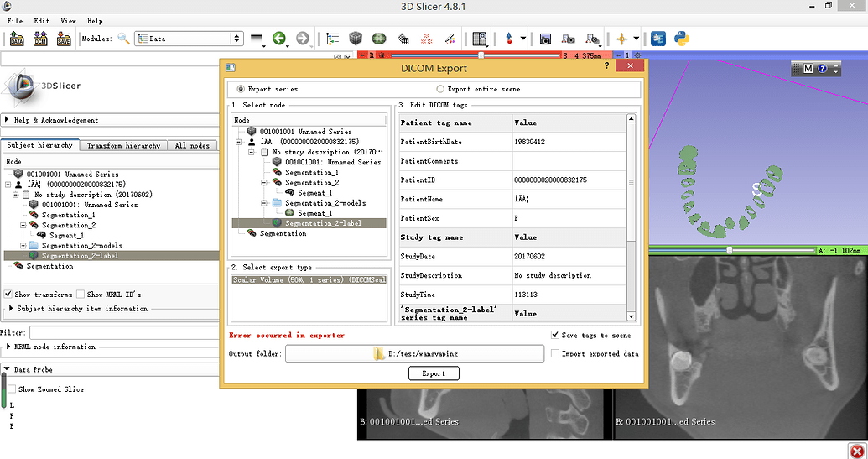Click the screenshot capture camera icon

tap(545, 39)
